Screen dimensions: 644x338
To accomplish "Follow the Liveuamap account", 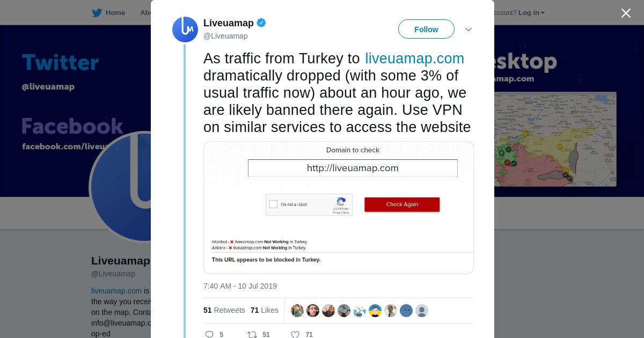I will (426, 30).
